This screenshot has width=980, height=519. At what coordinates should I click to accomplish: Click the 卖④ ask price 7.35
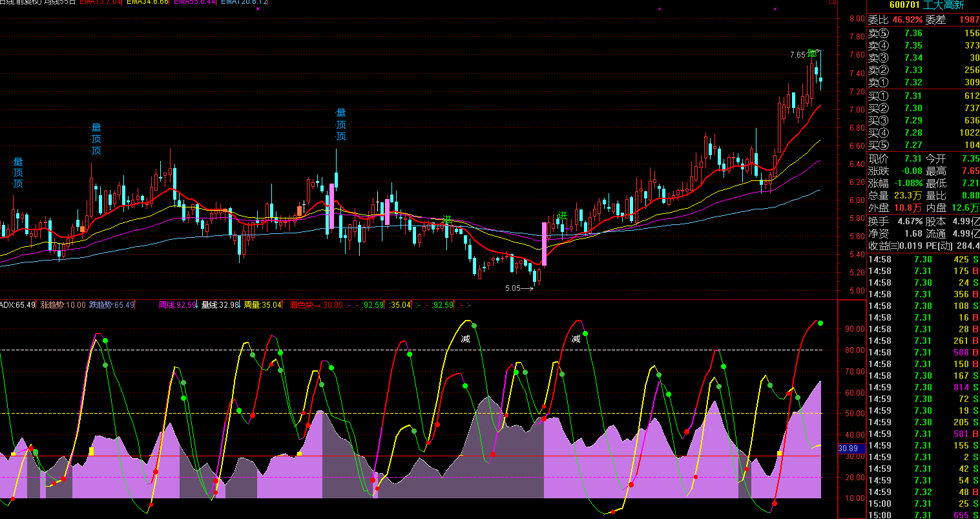913,46
